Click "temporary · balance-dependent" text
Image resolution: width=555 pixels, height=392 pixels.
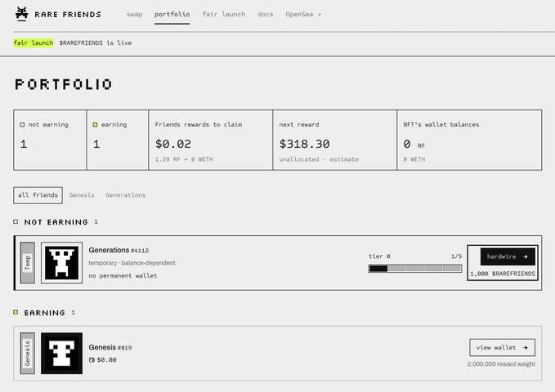(132, 263)
